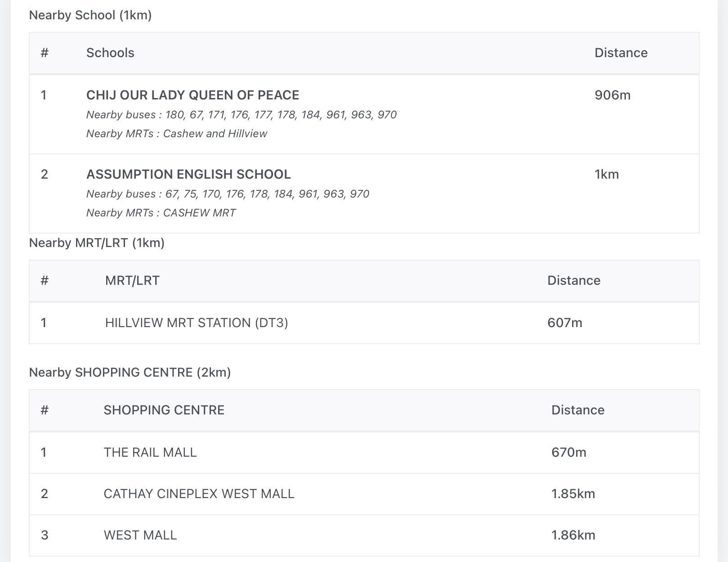
Task: Click the Nearby MRT/LRT (1km) heading
Action: click(x=97, y=243)
